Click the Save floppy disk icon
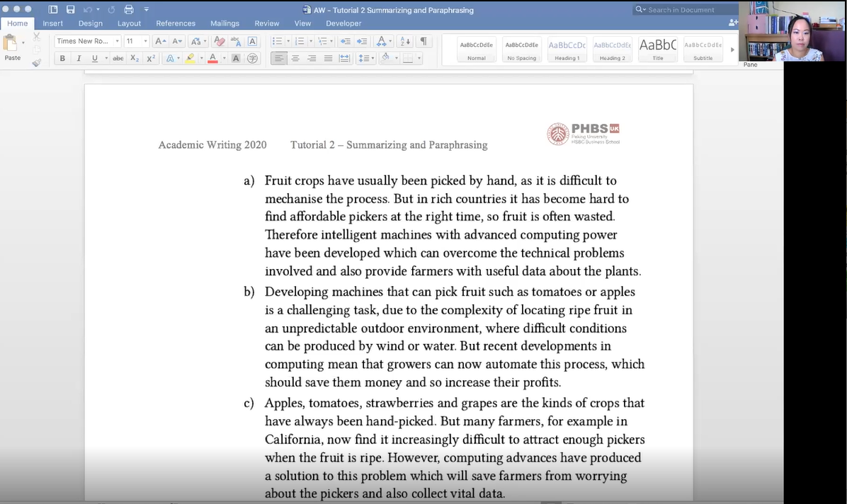The width and height of the screenshot is (847, 504). tap(70, 9)
